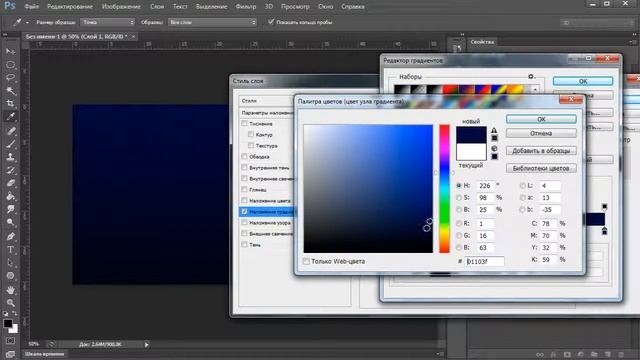Expand the status bar info arrow
The width and height of the screenshot is (640, 360).
(x=147, y=344)
